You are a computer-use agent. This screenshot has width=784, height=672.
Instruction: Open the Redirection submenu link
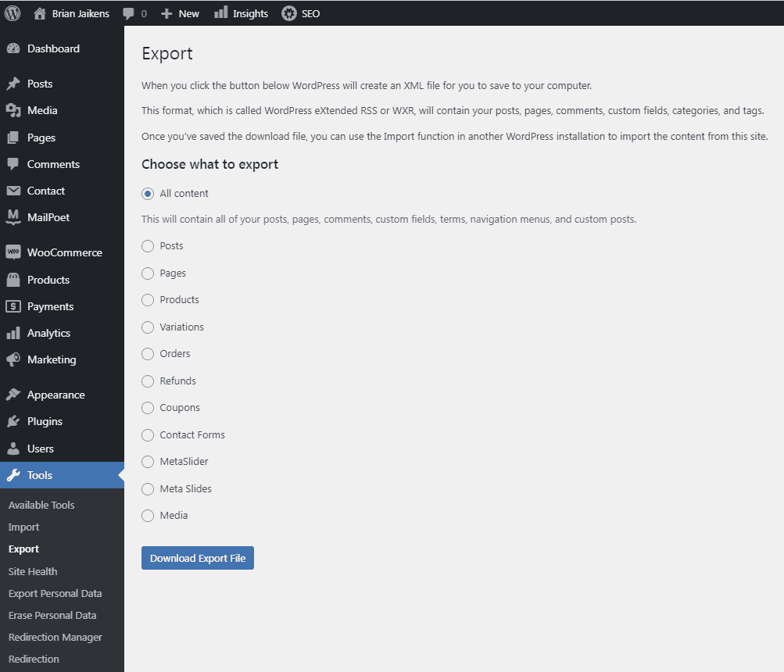[34, 659]
